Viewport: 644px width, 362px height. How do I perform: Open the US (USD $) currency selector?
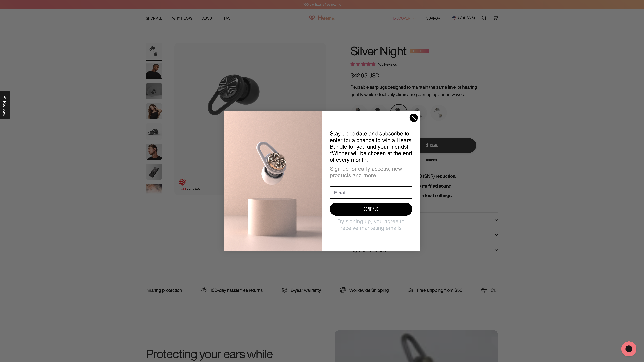point(463,18)
